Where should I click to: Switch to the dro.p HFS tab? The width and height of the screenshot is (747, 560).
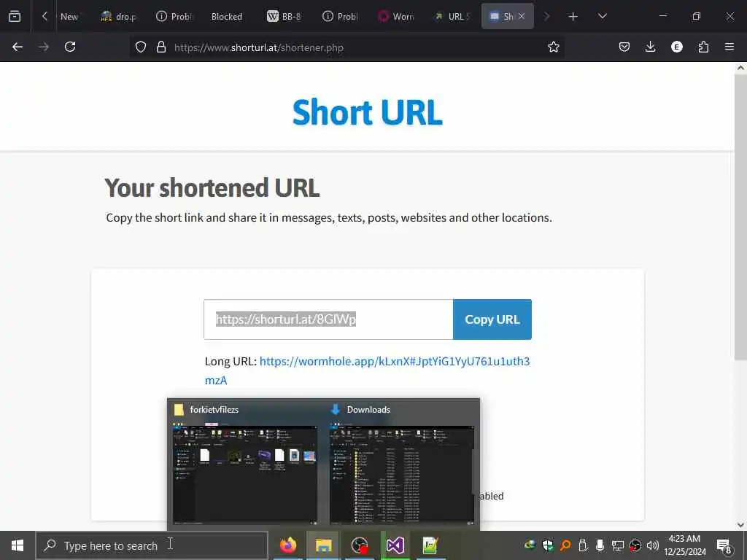point(119,16)
